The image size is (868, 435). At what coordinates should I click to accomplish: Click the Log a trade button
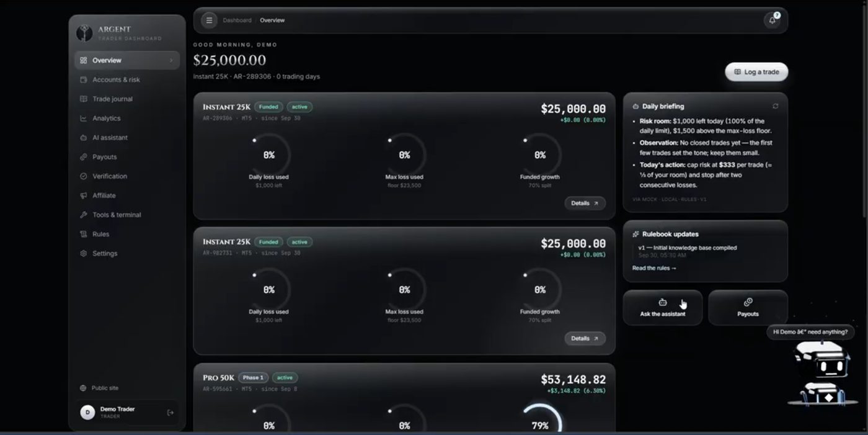756,72
